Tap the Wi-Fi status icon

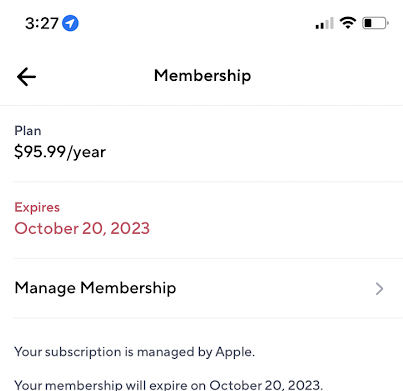[348, 23]
